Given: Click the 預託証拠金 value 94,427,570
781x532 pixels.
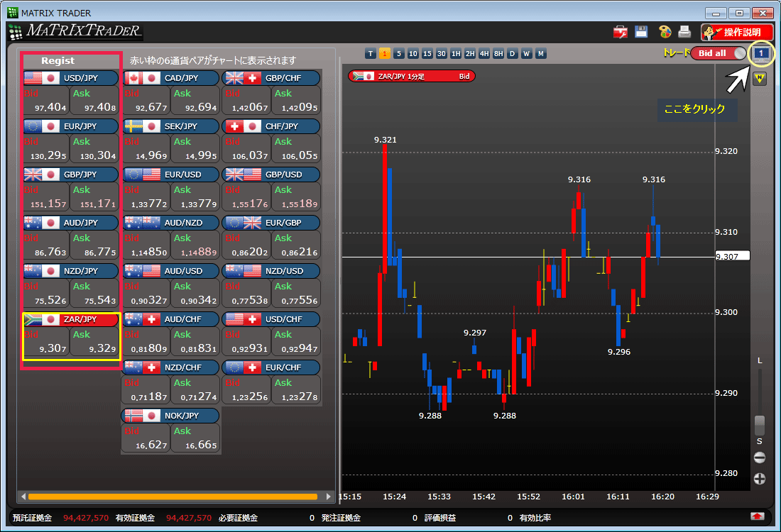Looking at the screenshot, I should click(x=86, y=518).
